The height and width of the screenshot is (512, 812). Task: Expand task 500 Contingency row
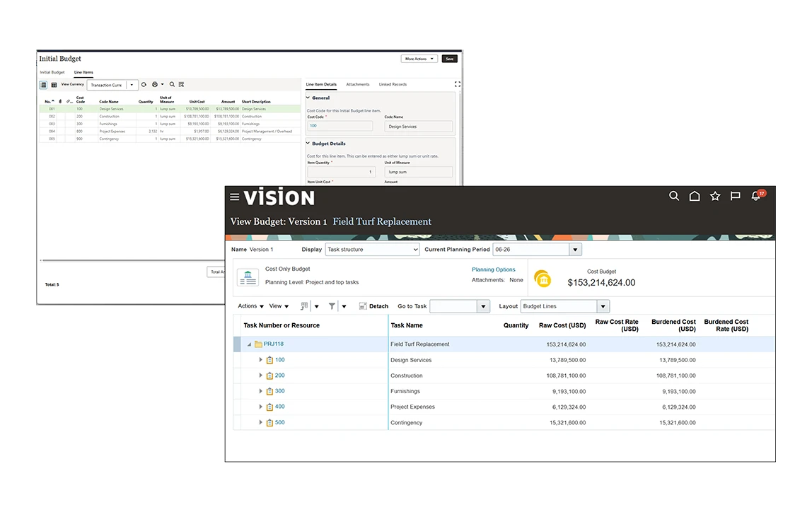tap(260, 422)
